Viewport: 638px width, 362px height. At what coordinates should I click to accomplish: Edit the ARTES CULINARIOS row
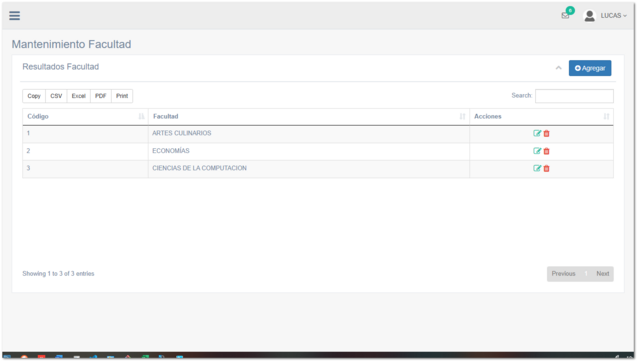point(537,133)
